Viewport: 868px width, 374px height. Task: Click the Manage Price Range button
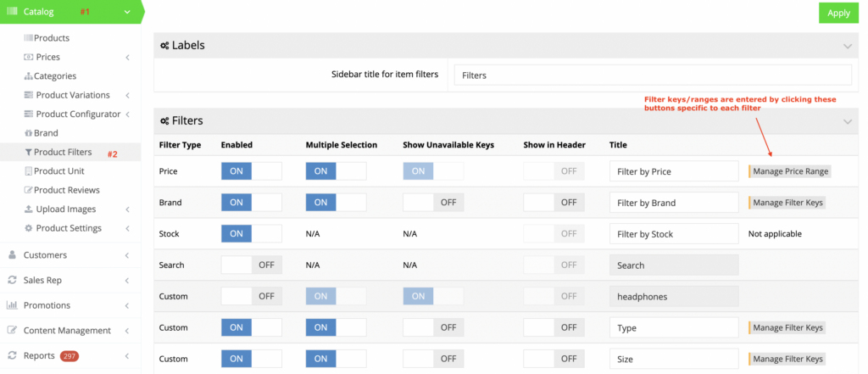point(790,171)
